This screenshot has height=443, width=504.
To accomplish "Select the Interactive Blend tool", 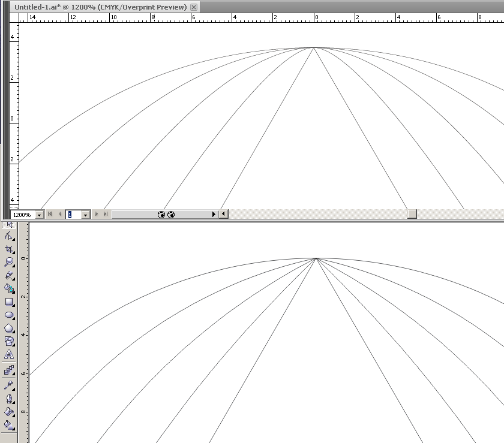I will tap(9, 370).
